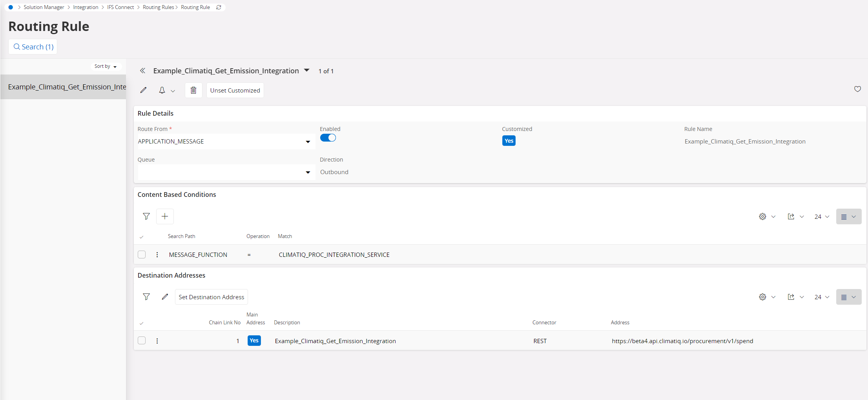Tick checkbox for Example_Climatiq destination row

(x=142, y=340)
